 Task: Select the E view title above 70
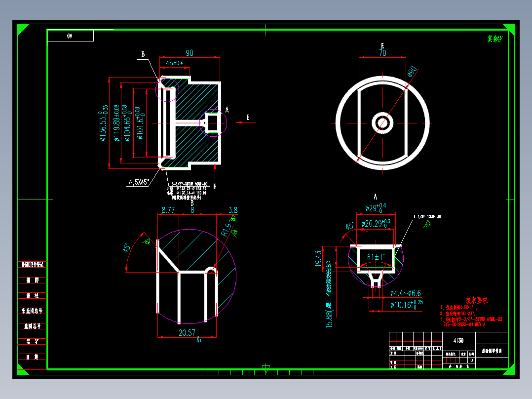click(383, 45)
